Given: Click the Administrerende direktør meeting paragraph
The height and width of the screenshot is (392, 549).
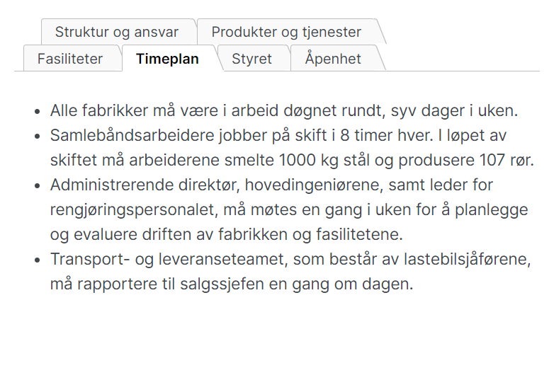Looking at the screenshot, I should pos(289,210).
